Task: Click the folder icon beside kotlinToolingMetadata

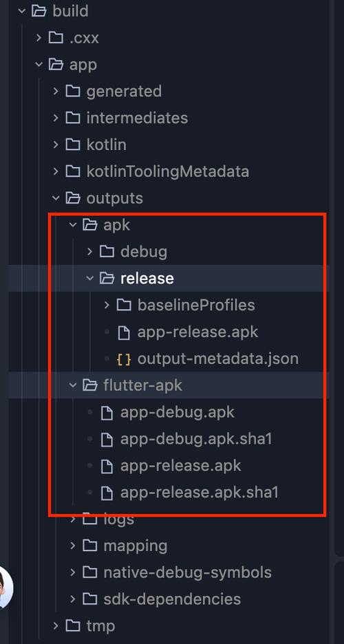Action: (73, 171)
